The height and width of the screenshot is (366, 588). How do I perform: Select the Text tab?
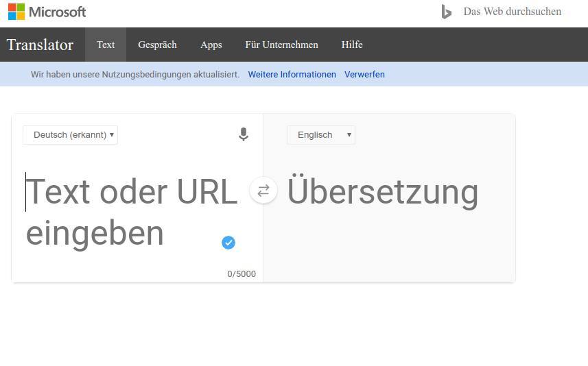point(106,45)
